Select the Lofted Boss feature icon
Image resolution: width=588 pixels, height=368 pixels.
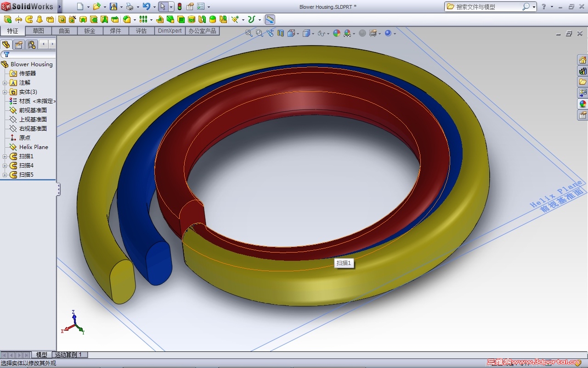[40, 19]
